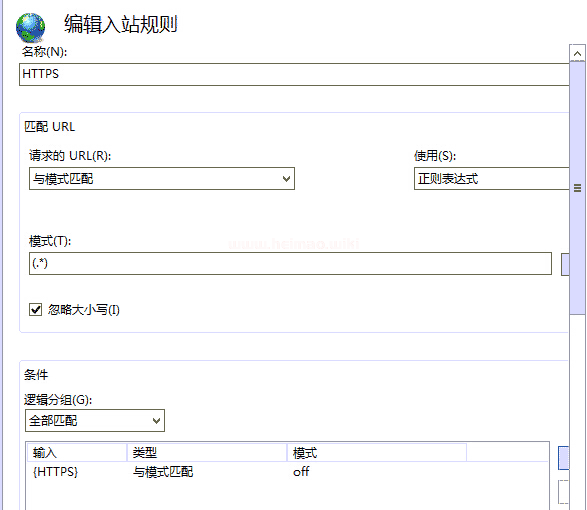Open the 使用(S) 正则表达式 dropdown

tap(492, 179)
